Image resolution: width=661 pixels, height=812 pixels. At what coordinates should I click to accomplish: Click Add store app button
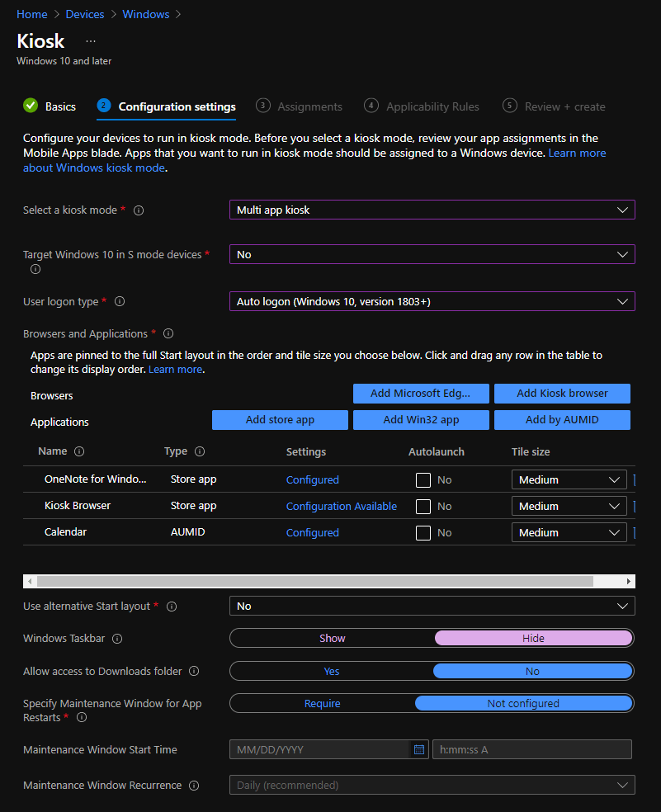click(280, 419)
